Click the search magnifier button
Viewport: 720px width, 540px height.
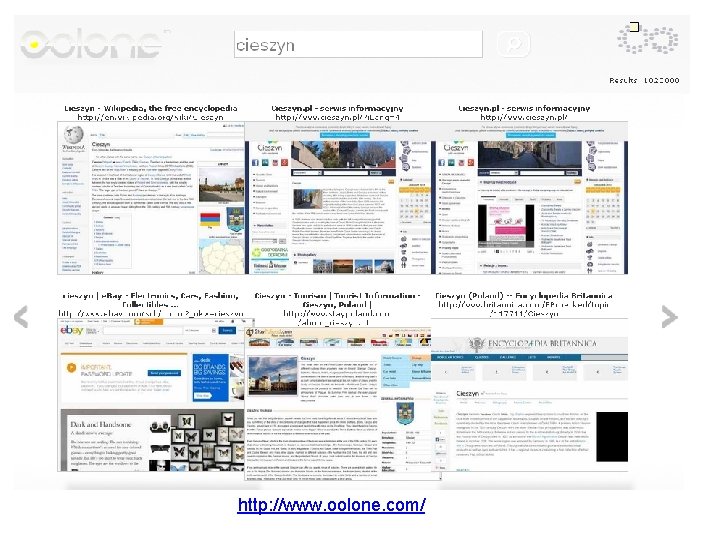(514, 44)
